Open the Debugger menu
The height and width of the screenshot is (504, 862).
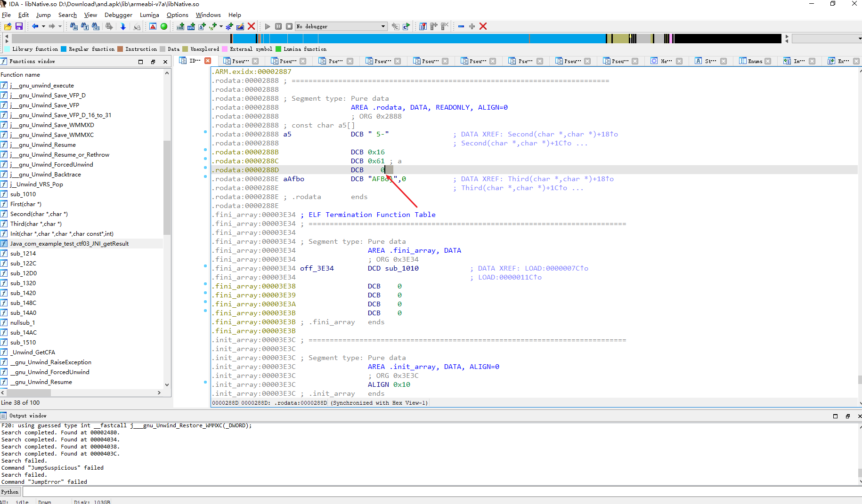click(118, 15)
